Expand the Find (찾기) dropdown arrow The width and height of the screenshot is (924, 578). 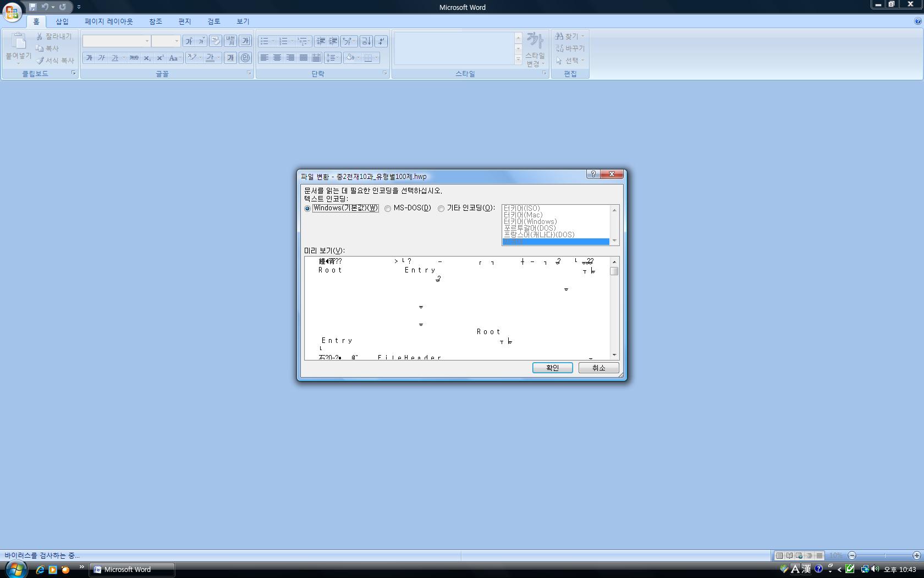pos(582,36)
